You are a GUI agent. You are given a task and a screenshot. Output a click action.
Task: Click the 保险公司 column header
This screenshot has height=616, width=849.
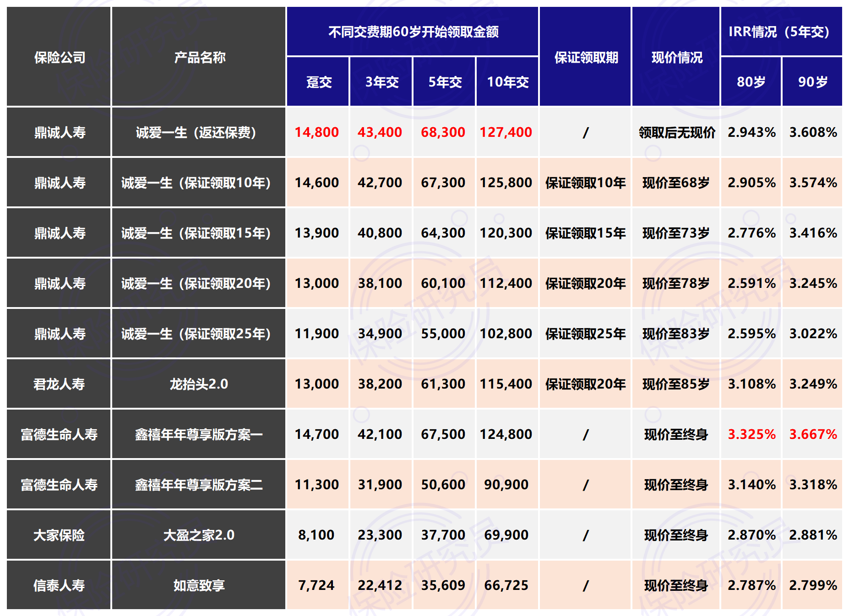59,57
